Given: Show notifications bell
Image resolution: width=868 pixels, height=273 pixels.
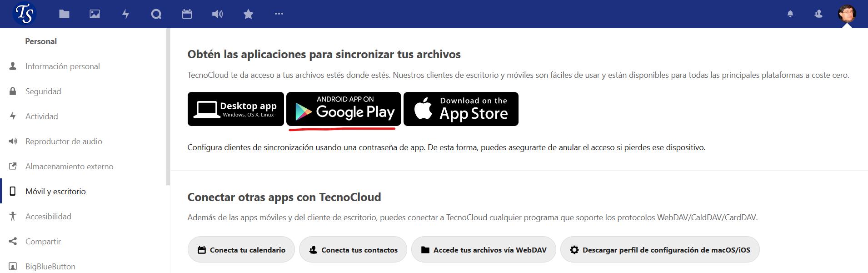Looking at the screenshot, I should click(x=790, y=14).
